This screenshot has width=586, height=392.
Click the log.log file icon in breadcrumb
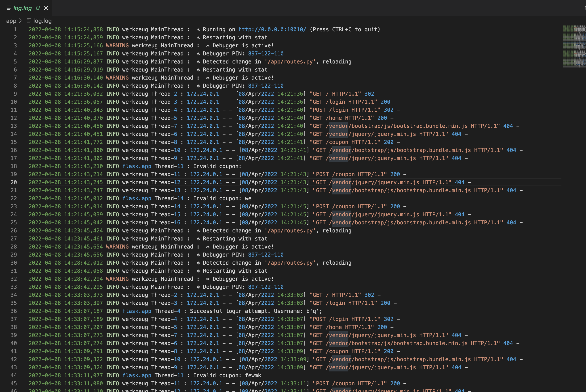pos(29,21)
